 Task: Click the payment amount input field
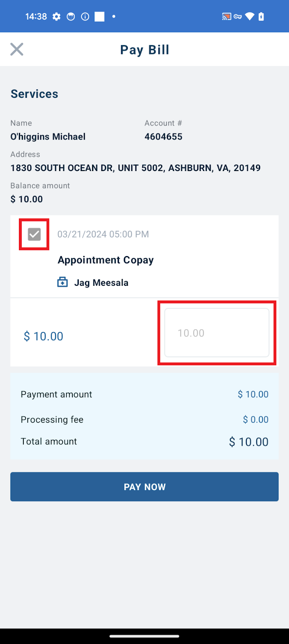217,333
